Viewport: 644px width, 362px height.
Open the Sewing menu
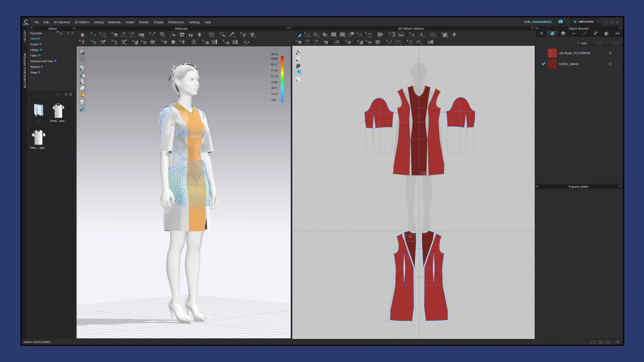coord(98,22)
